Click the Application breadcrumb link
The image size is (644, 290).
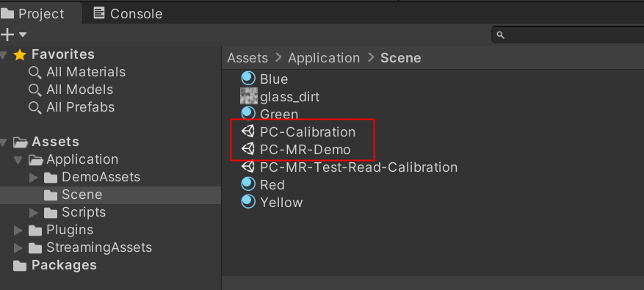[324, 58]
